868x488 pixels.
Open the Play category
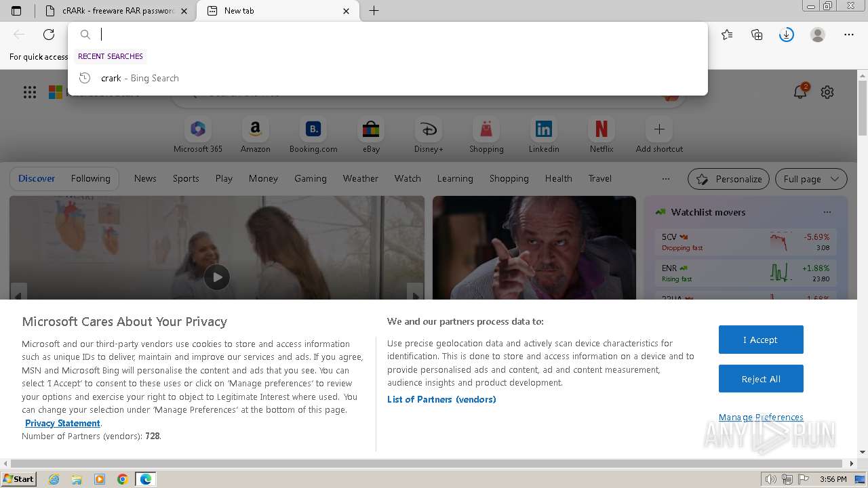coord(224,179)
